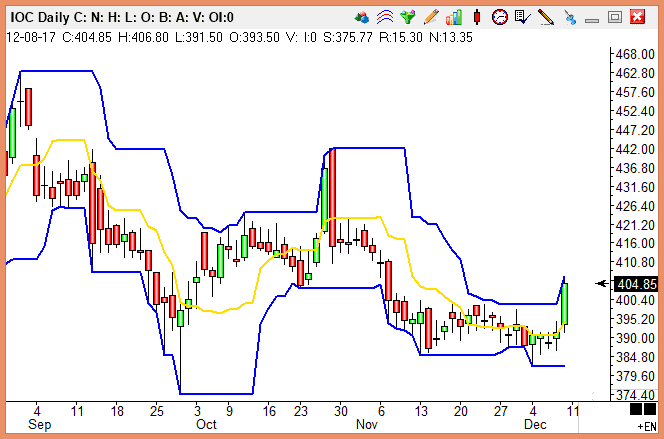Select the orange pencil drawing tool
The height and width of the screenshot is (439, 664).
click(431, 16)
